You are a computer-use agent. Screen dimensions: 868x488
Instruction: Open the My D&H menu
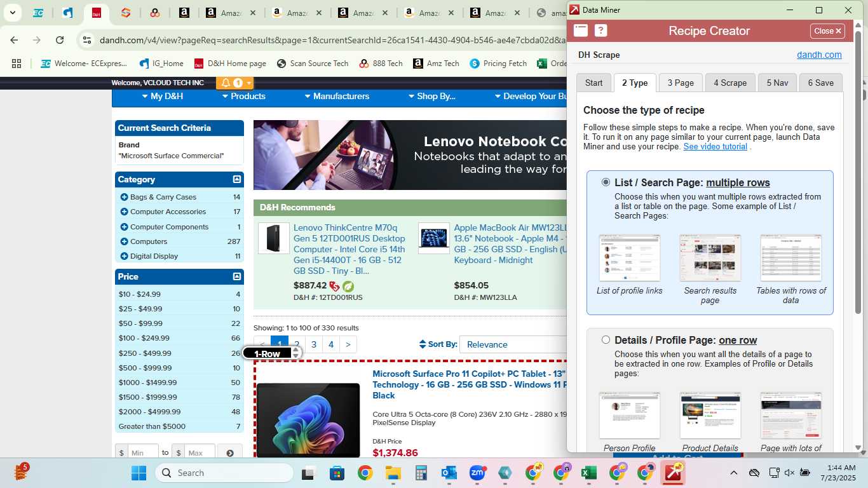click(161, 96)
